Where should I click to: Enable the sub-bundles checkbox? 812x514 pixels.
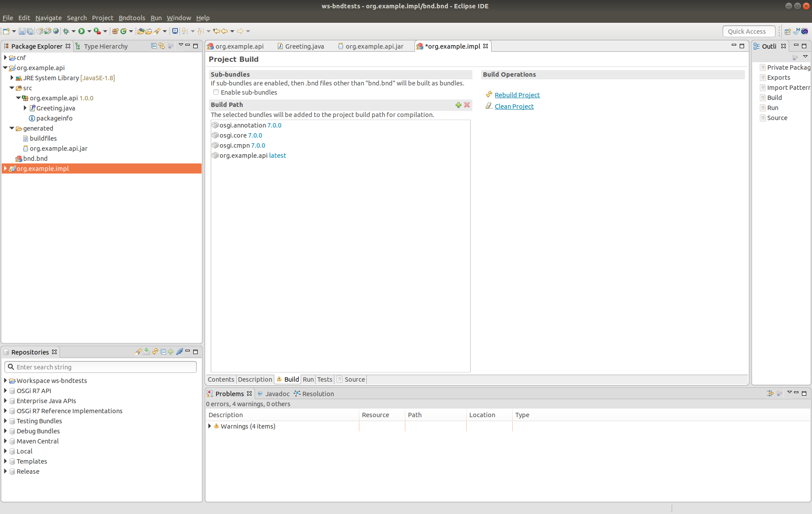(216, 92)
